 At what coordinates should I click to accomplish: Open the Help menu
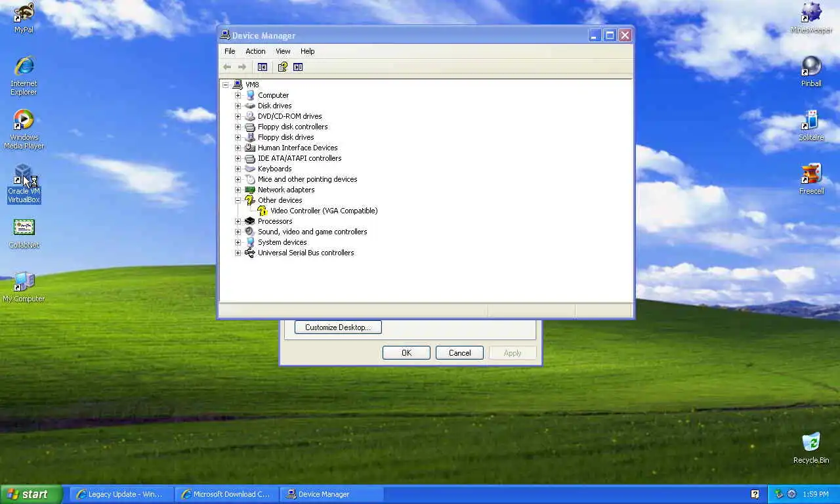pyautogui.click(x=308, y=51)
